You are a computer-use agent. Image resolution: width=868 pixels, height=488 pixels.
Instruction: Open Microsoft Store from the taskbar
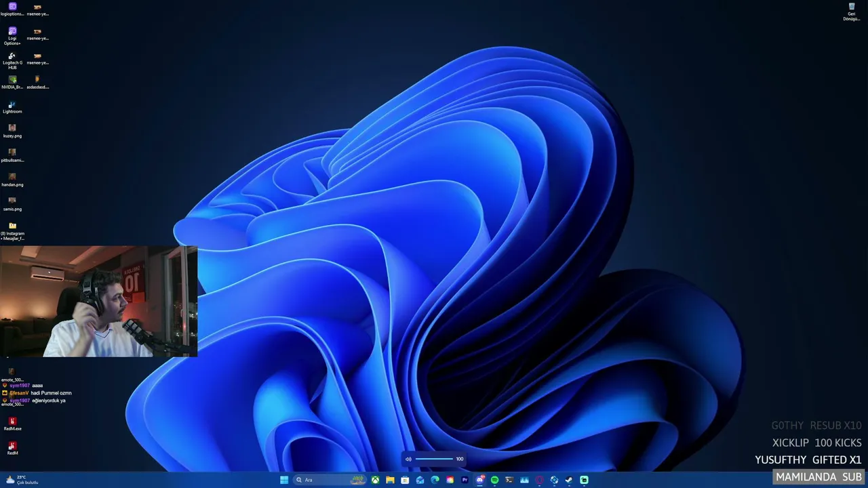point(405,480)
